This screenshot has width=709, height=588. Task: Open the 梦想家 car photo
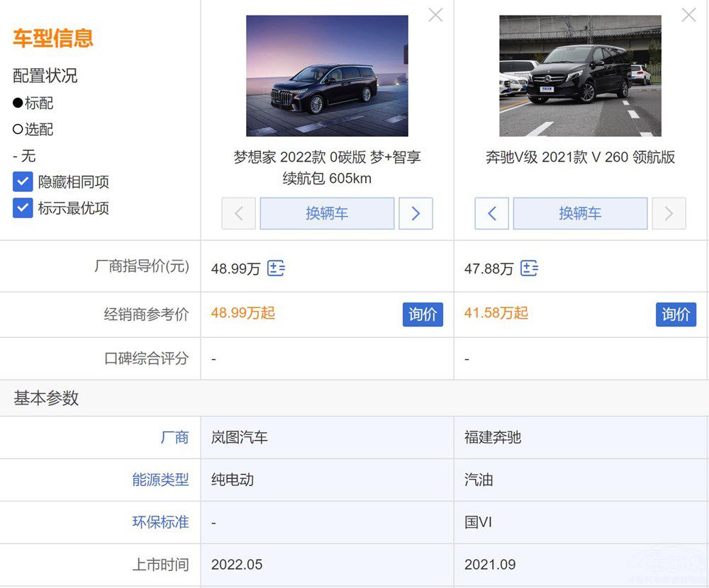(x=327, y=76)
